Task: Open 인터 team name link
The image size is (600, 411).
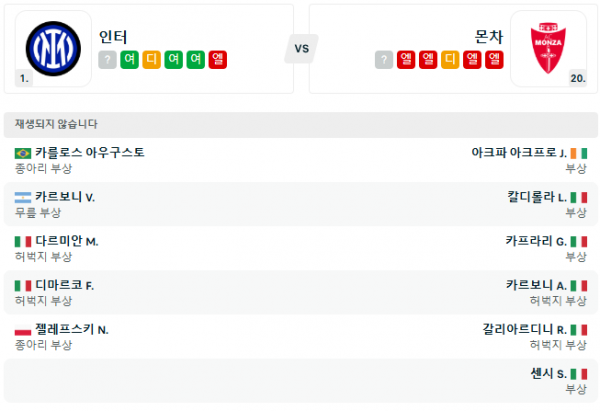Action: 113,36
